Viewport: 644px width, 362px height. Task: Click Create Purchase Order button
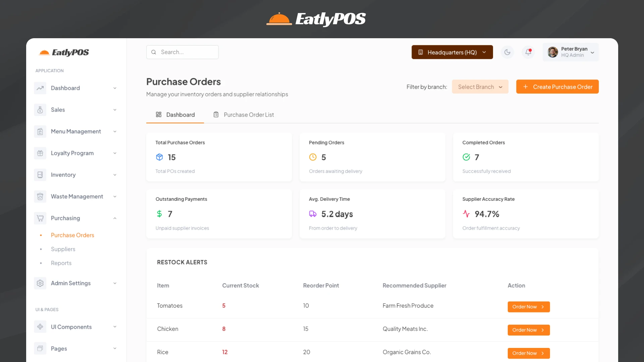tap(557, 87)
